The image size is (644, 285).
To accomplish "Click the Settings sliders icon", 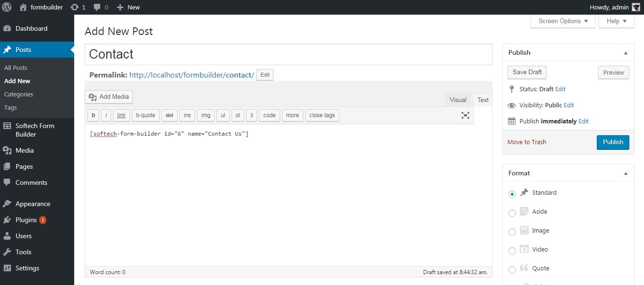I will pos(7,268).
